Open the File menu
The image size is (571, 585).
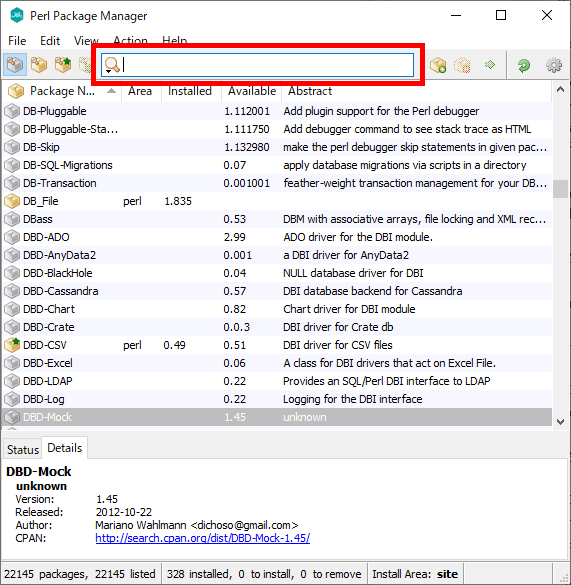[x=17, y=40]
